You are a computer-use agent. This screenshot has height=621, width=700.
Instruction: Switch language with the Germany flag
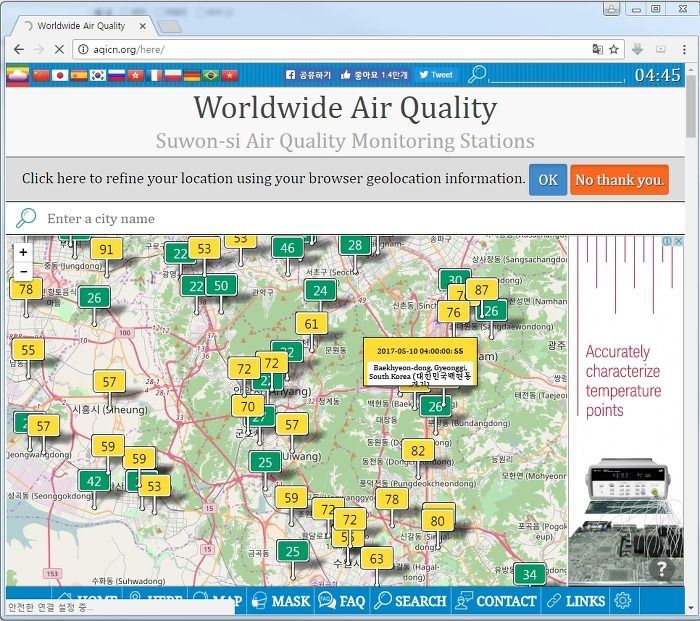pyautogui.click(x=192, y=75)
